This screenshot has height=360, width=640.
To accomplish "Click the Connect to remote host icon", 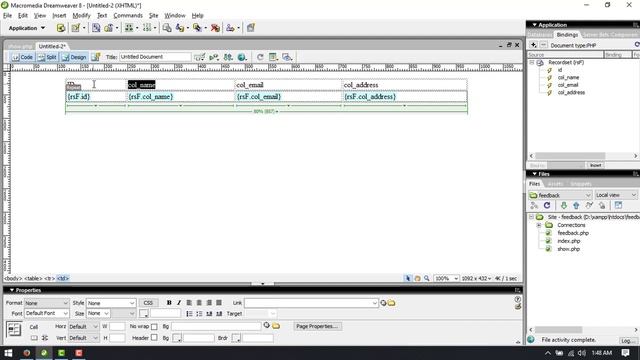I will click(534, 205).
